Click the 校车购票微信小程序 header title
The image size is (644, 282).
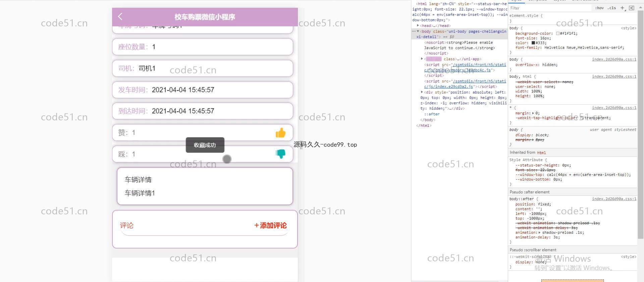(x=205, y=17)
